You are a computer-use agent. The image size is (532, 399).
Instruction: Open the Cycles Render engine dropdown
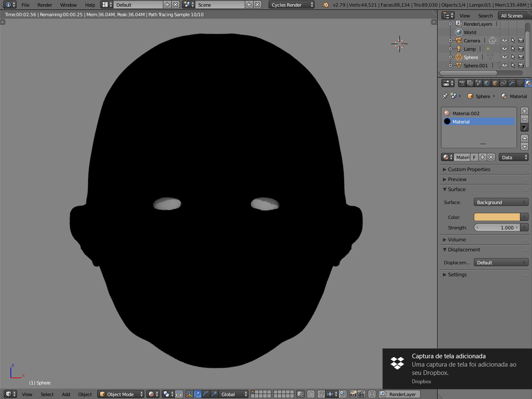[291, 5]
